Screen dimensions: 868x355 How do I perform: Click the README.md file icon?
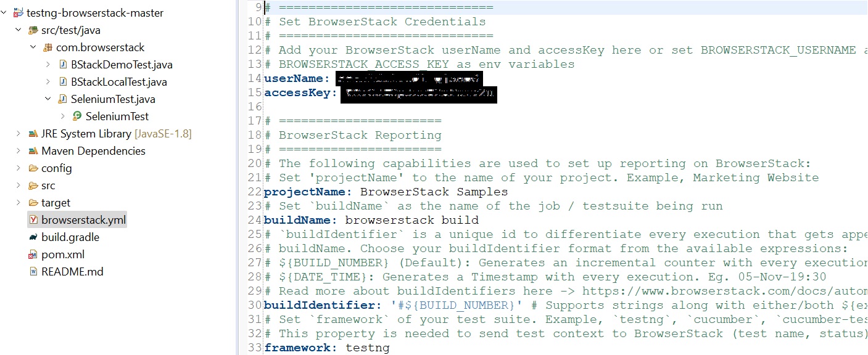click(33, 272)
